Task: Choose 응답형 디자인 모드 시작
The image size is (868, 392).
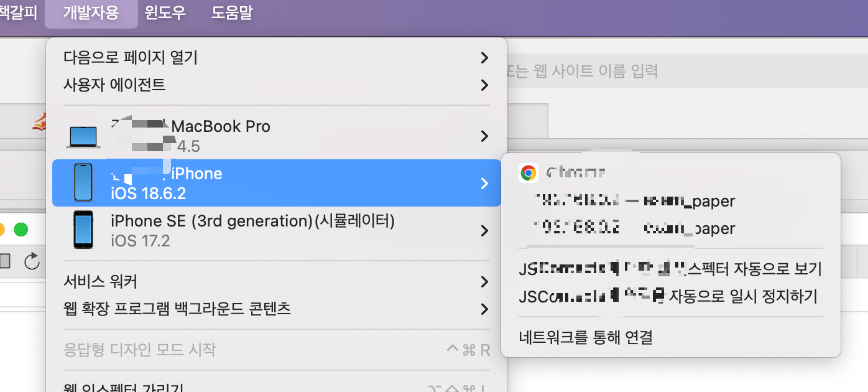Action: click(x=277, y=350)
